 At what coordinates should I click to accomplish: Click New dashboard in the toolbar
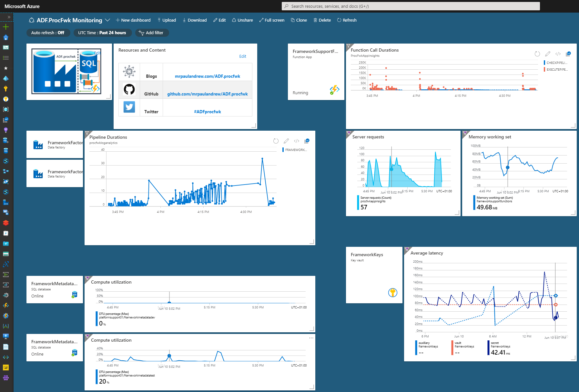pos(133,20)
